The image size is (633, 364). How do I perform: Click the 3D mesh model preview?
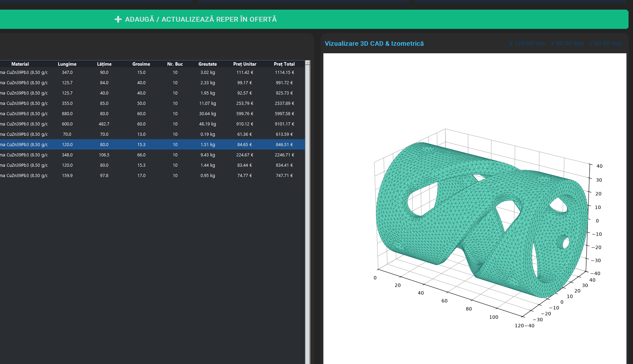pyautogui.click(x=482, y=220)
